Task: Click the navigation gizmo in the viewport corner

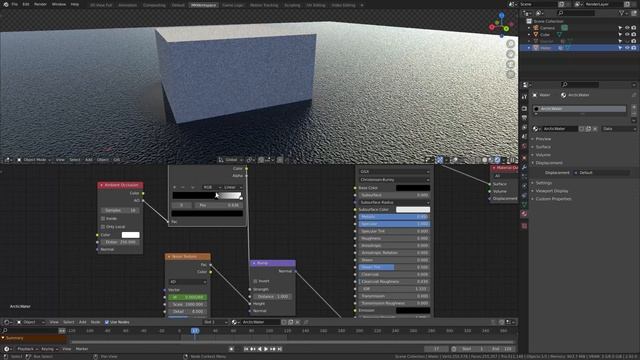Action: [x=501, y=25]
